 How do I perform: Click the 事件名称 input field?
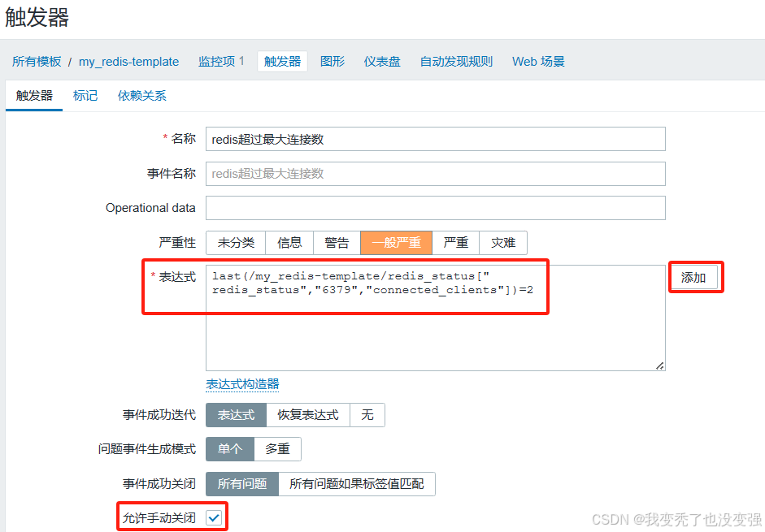click(x=435, y=174)
